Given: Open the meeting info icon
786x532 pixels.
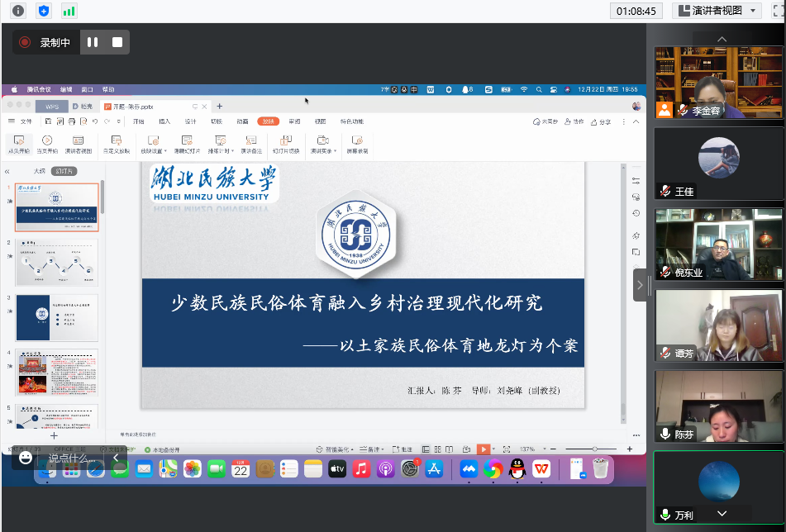Looking at the screenshot, I should [x=18, y=11].
